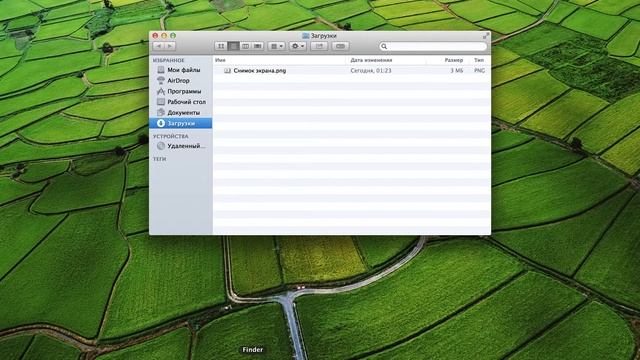Sort by Дата изменения column header
Screen dimensions: 640x360
click(x=387, y=60)
